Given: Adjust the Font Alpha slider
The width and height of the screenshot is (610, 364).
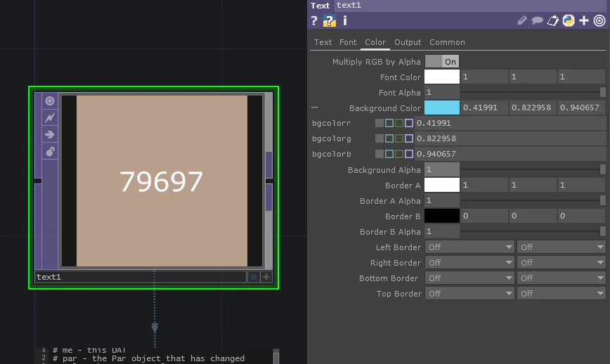Looking at the screenshot, I should (533, 92).
